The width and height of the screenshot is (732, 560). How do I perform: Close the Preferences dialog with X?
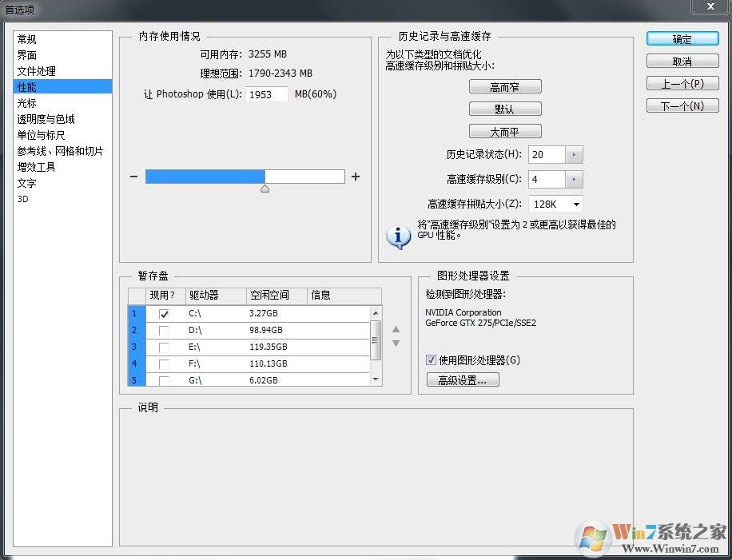coord(709,6)
